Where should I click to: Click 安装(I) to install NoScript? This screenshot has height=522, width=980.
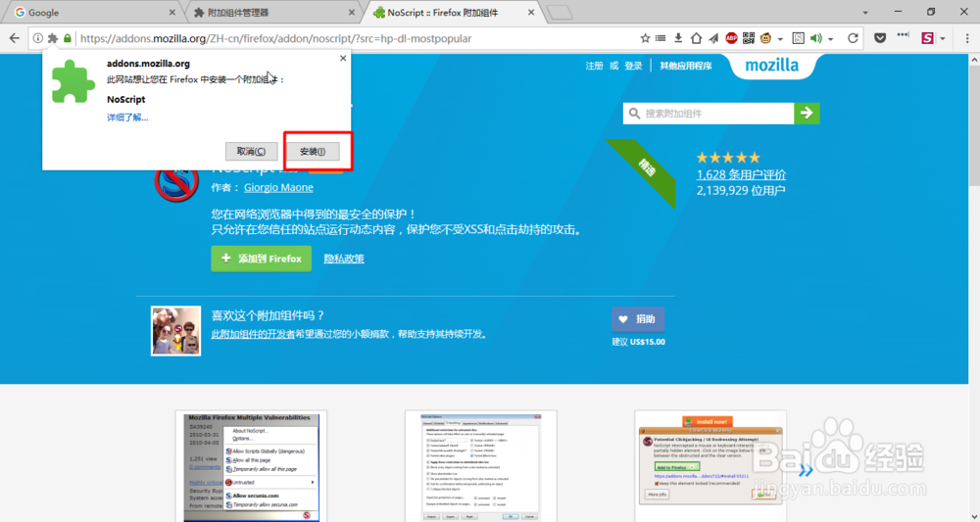[x=313, y=151]
